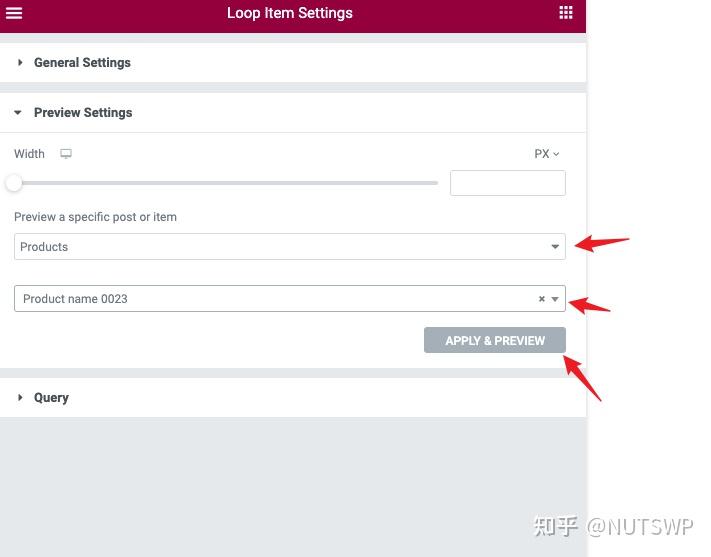Click the Apply & Preview button
The image size is (711, 557).
pos(495,340)
